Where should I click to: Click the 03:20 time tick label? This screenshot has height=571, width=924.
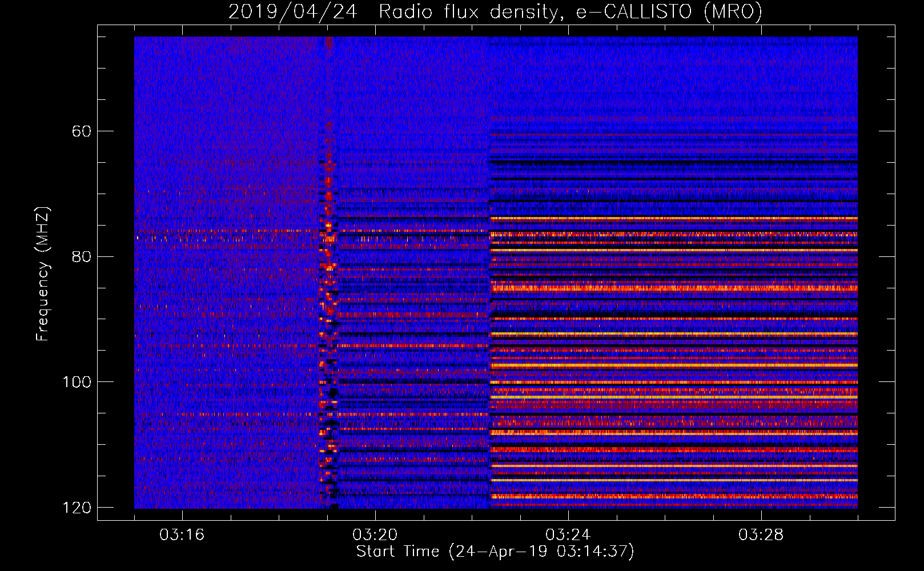[375, 535]
